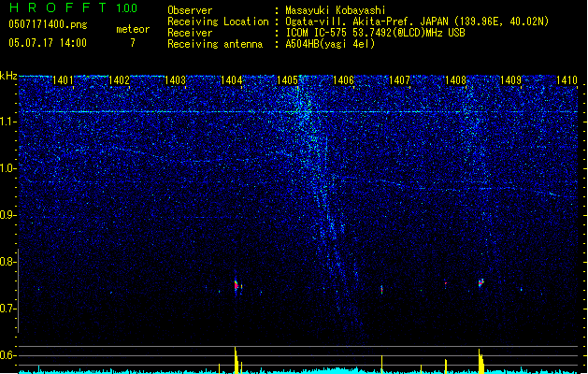Click the 1410 time marker
Viewport: 588px width, 374px height.
click(x=567, y=80)
